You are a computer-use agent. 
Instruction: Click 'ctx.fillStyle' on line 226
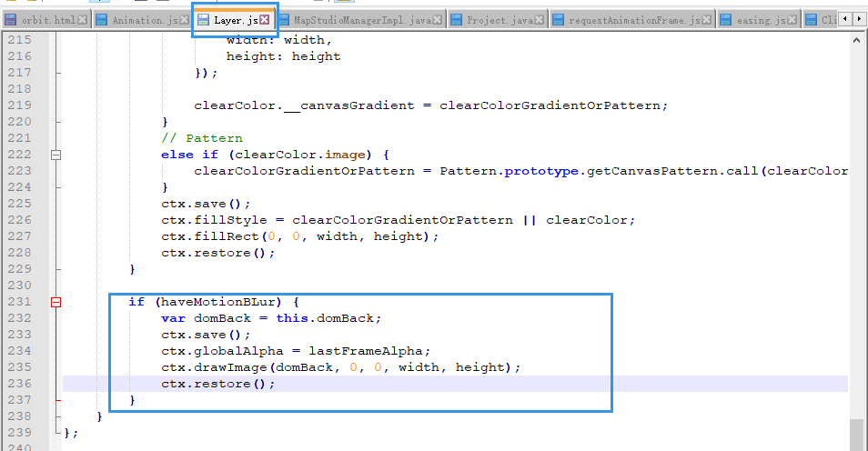coord(214,220)
